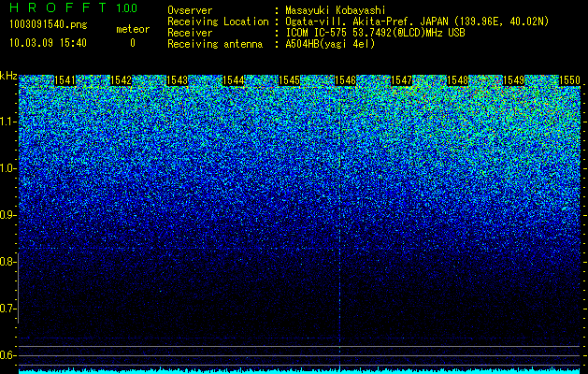Click the version number 1.0.0
This screenshot has height=374, width=588.
point(126,7)
